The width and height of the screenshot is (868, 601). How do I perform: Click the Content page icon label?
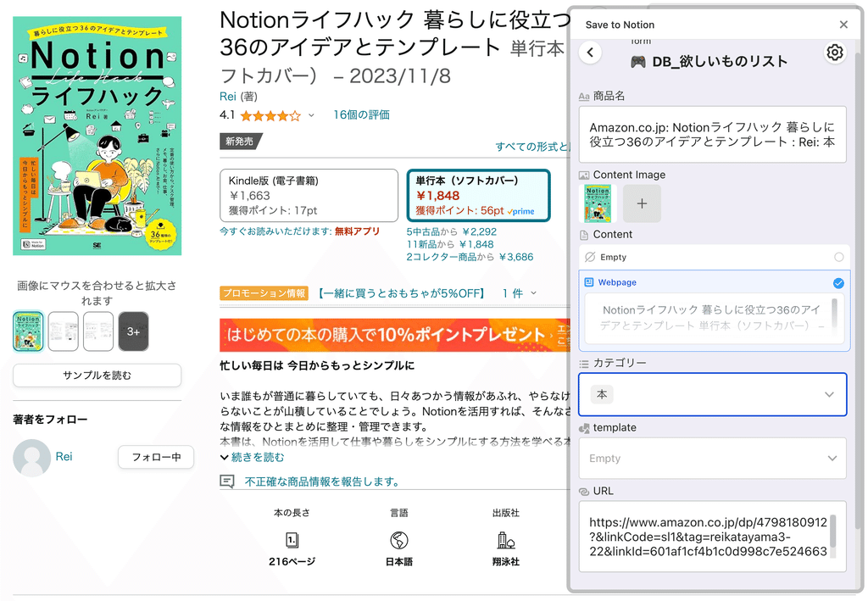pos(583,235)
